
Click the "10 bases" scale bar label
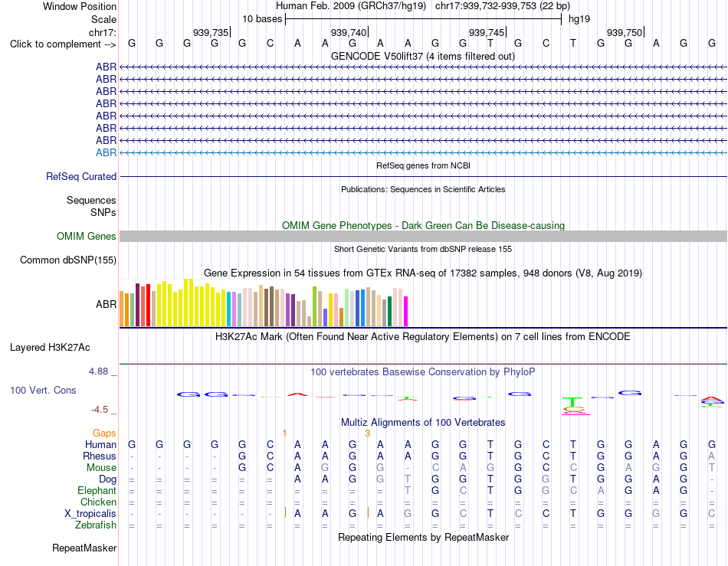[x=262, y=19]
